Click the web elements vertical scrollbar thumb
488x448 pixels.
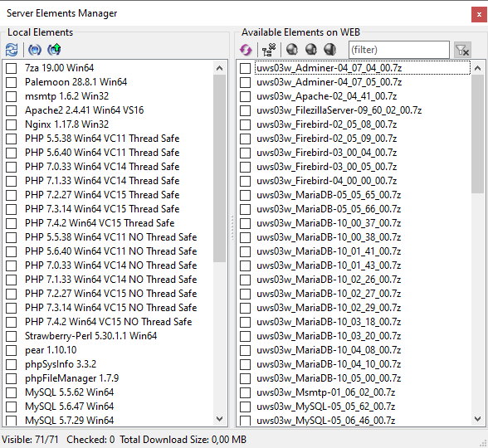point(478,134)
